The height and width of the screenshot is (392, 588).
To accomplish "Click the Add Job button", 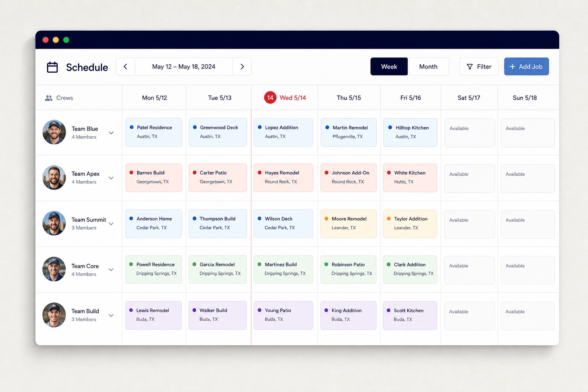I will (526, 67).
